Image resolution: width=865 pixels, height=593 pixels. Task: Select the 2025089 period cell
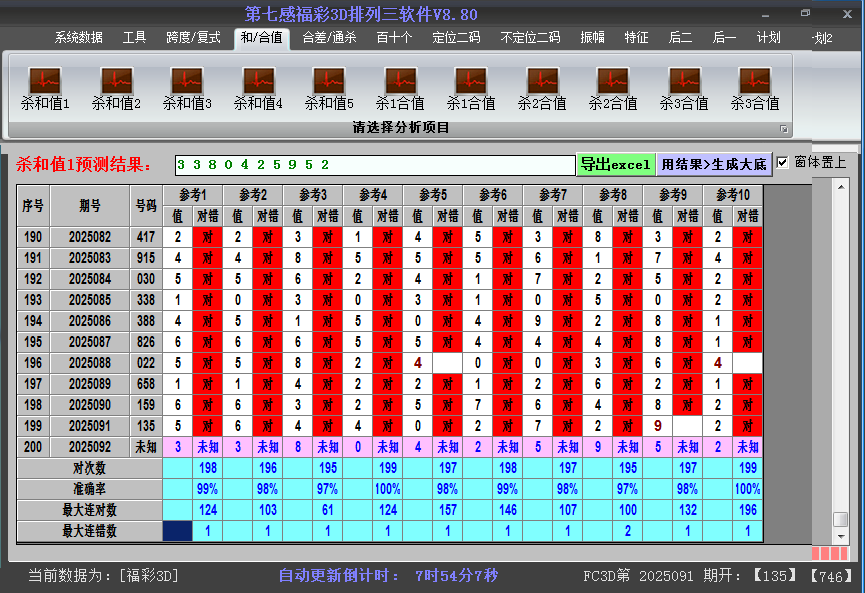[x=90, y=384]
